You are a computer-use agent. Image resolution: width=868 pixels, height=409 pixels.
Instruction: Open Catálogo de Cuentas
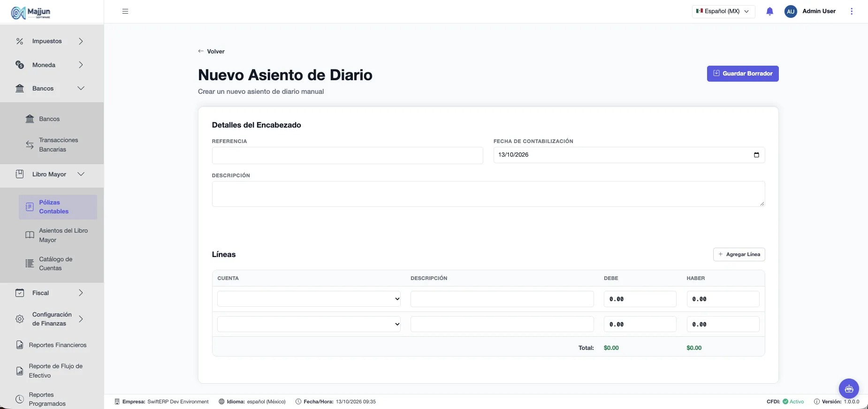click(x=58, y=264)
